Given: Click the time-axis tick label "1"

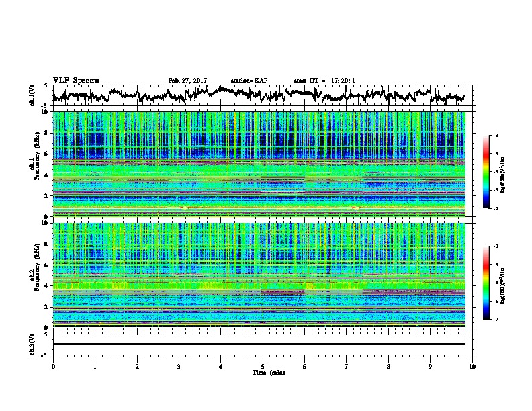Looking at the screenshot, I should pyautogui.click(x=95, y=367).
